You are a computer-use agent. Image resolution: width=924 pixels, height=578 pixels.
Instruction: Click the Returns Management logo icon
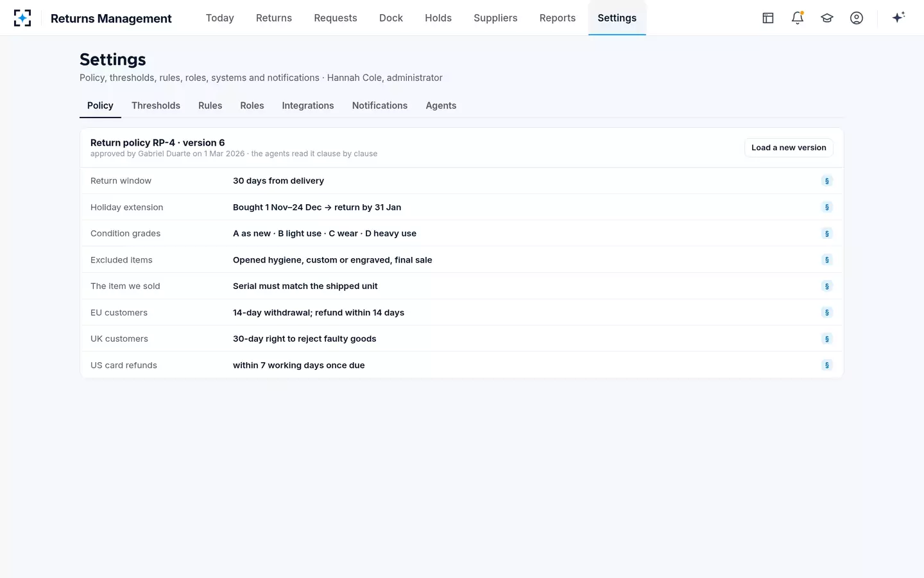point(22,18)
